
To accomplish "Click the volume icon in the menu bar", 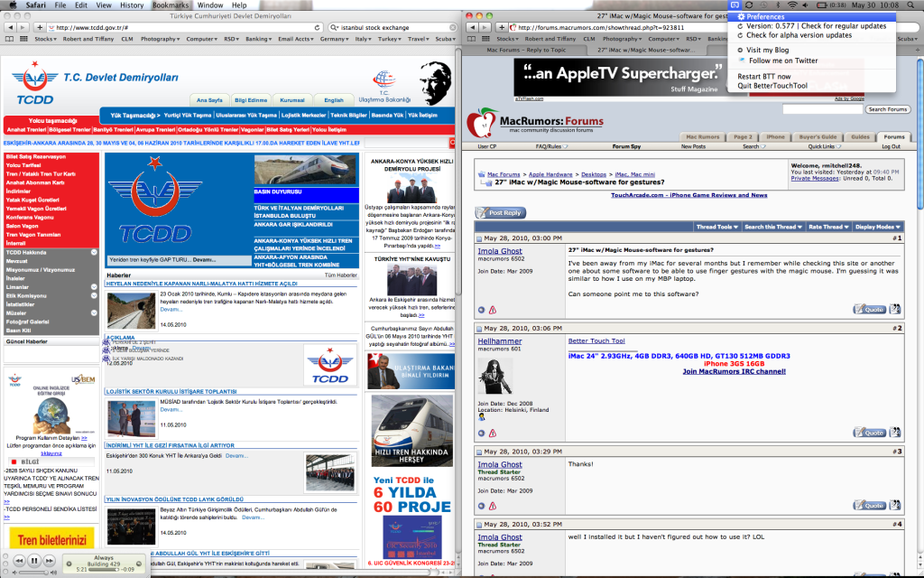I will pos(806,5).
